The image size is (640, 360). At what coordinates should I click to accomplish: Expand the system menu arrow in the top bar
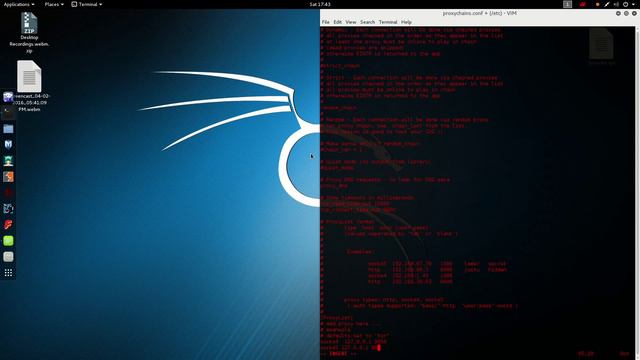point(633,4)
